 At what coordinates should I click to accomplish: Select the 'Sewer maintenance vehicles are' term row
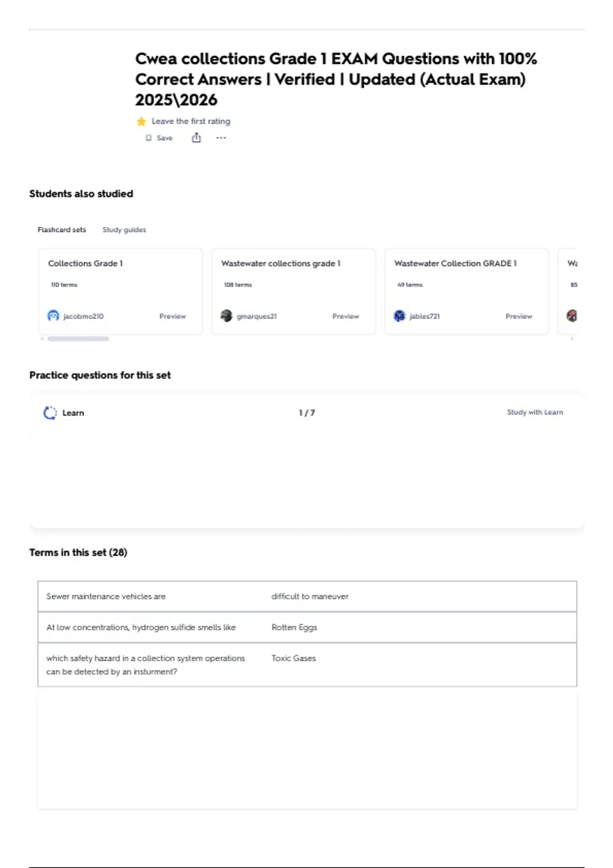[307, 596]
